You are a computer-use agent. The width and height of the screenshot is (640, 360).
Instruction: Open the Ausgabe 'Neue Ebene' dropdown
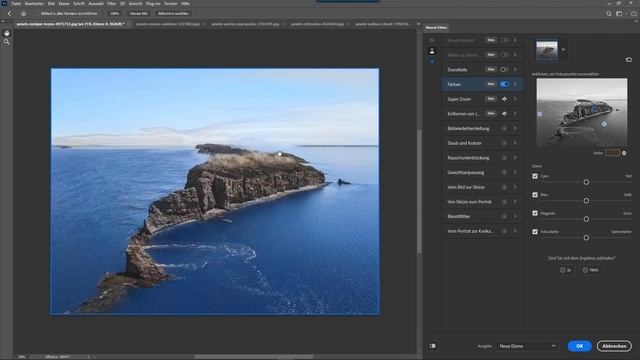527,346
